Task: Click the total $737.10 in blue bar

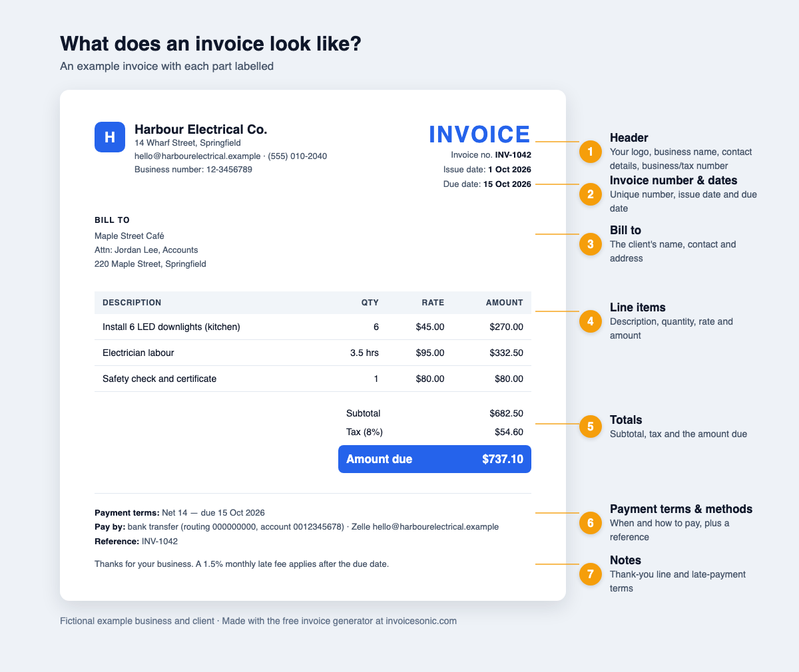Action: tap(503, 459)
